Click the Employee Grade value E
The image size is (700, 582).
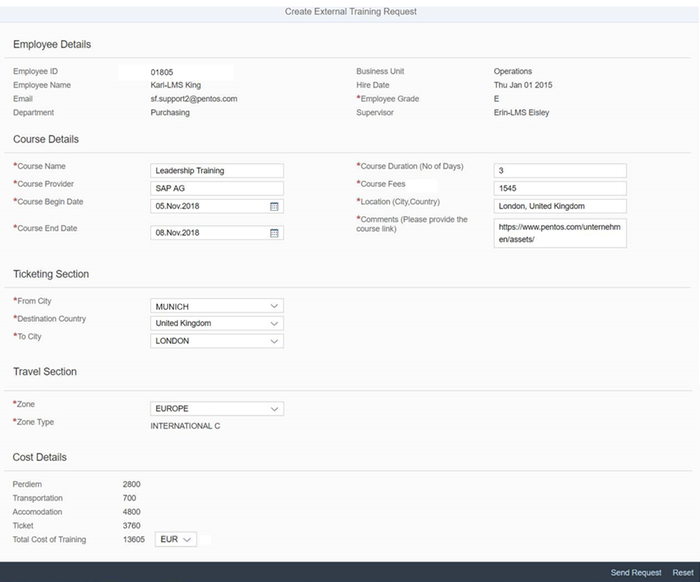[x=497, y=99]
